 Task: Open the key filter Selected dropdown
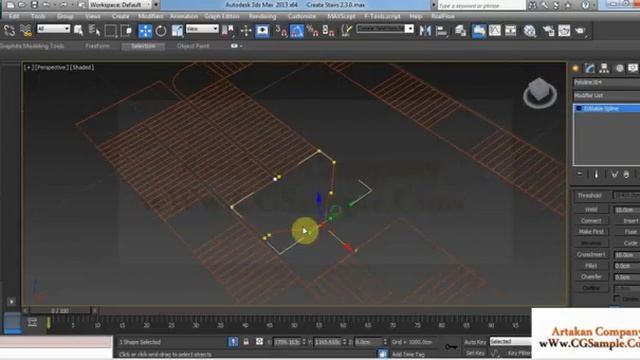click(x=511, y=341)
